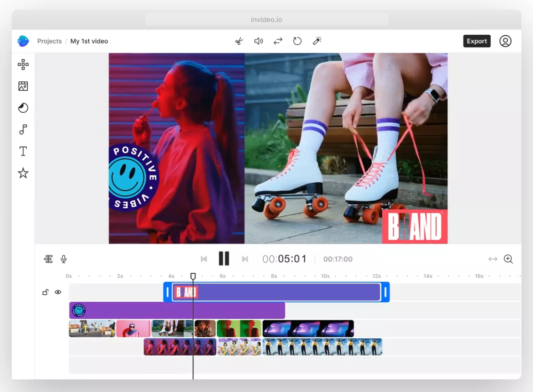Click the timeline playhead marker

(193, 276)
